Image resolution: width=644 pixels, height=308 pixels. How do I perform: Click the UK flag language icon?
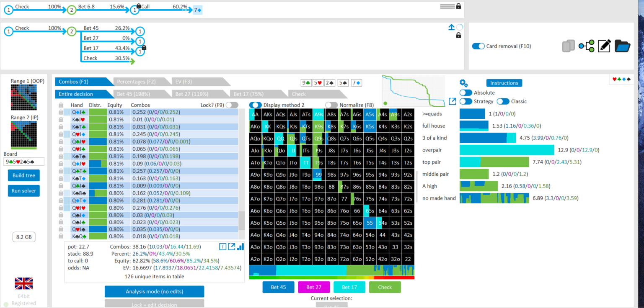click(x=23, y=283)
